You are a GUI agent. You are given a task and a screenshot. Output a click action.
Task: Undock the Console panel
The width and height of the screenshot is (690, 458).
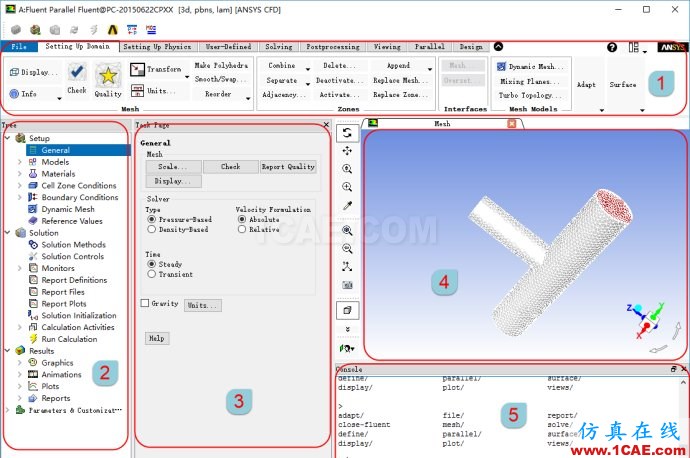coord(673,369)
